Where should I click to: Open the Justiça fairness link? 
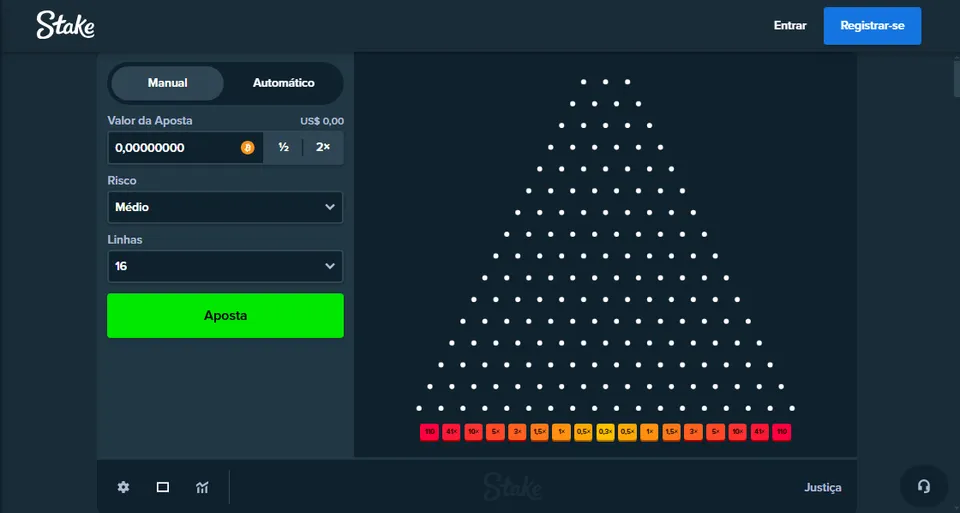pos(822,487)
